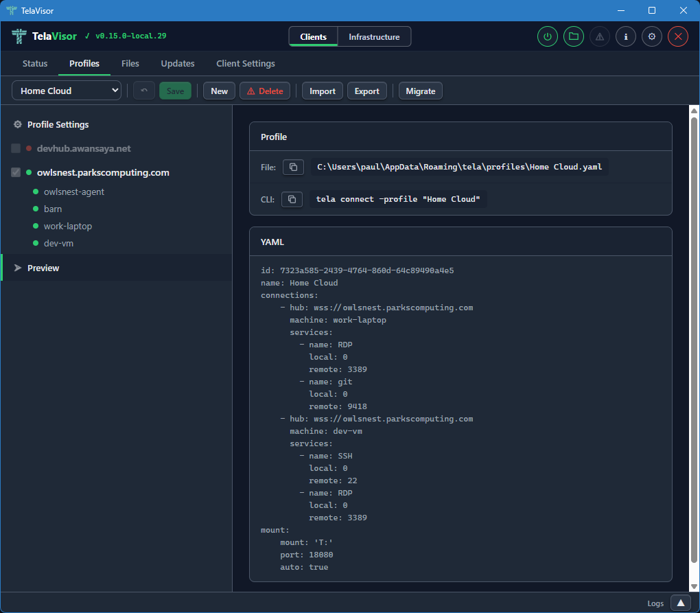Click the Save button
The image size is (700, 613).
tap(175, 91)
